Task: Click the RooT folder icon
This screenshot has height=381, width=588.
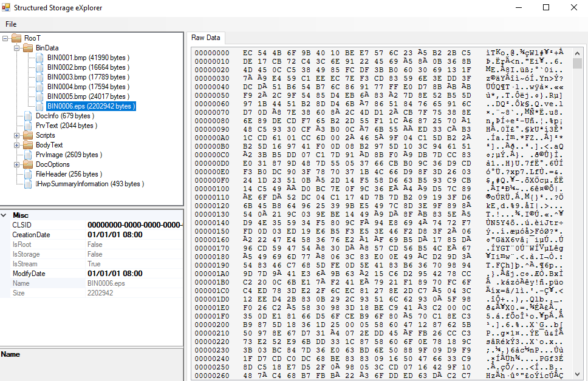Action: click(x=16, y=38)
